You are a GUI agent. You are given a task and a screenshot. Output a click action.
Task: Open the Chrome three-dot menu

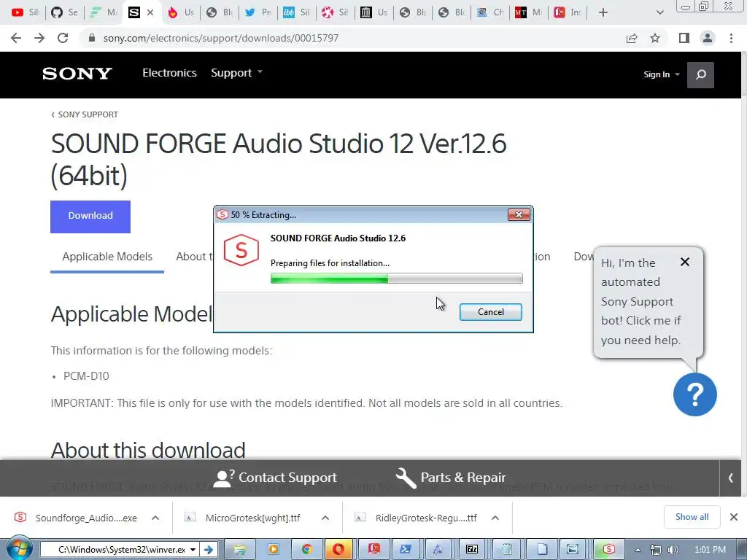point(731,38)
